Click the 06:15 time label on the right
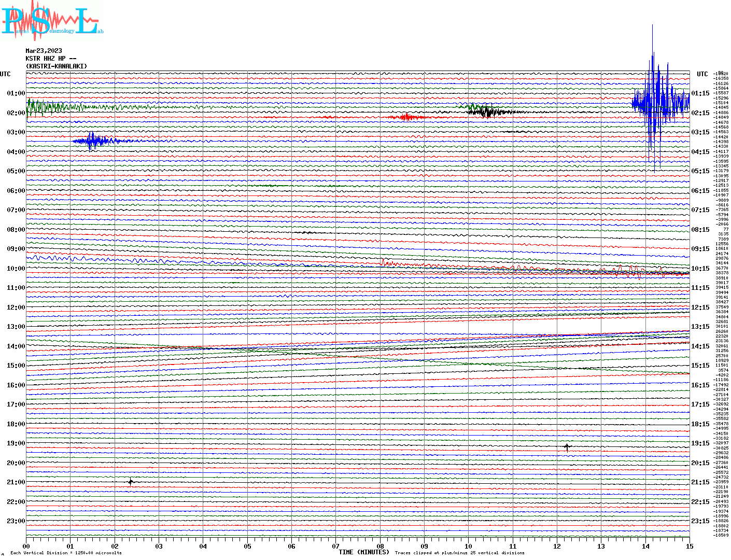The width and height of the screenshot is (731, 560). pyautogui.click(x=700, y=191)
